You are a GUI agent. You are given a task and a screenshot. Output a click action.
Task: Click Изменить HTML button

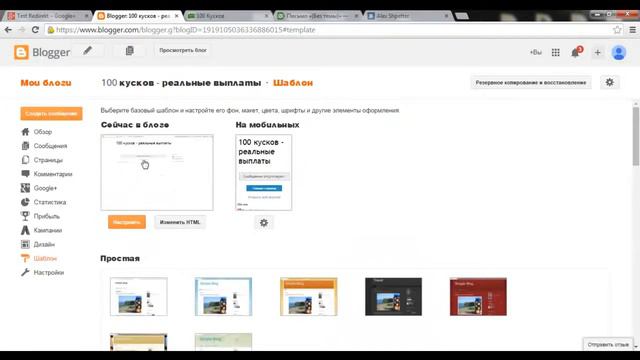(x=180, y=222)
